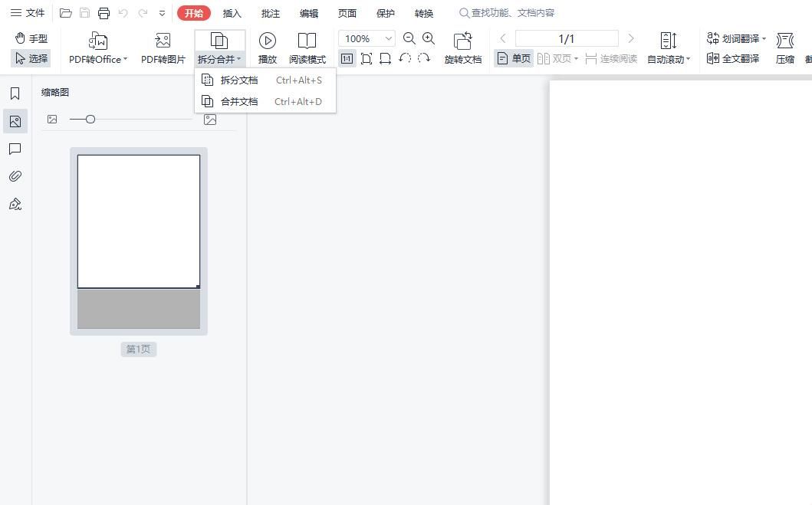The image size is (812, 505).
Task: Select the page 1 thumbnail
Action: coord(139,241)
